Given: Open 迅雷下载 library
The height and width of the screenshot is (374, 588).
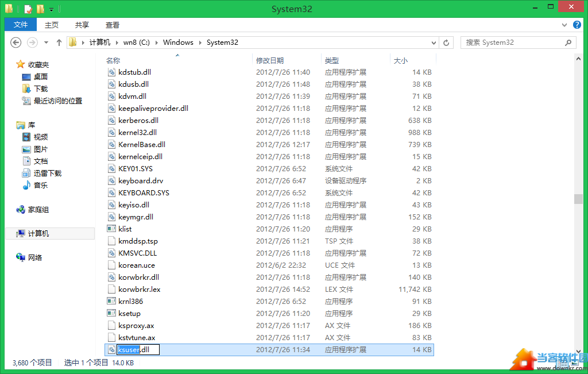Looking at the screenshot, I should pyautogui.click(x=47, y=173).
